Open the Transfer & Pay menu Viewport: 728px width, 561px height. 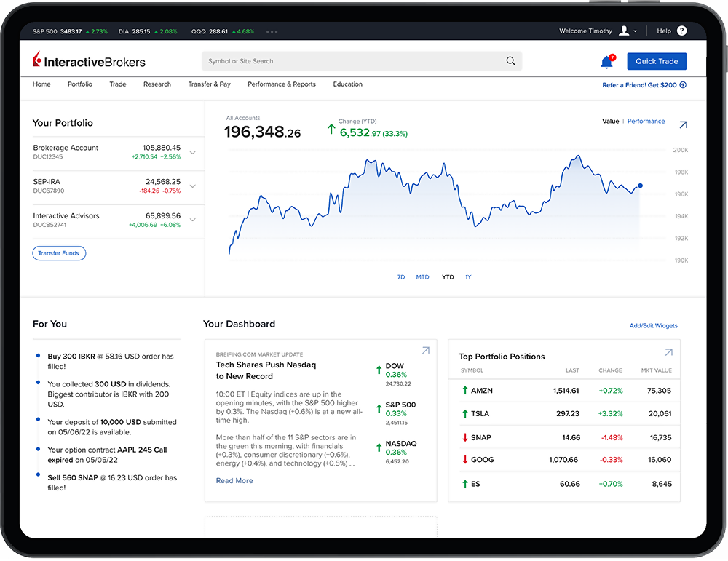pyautogui.click(x=209, y=84)
